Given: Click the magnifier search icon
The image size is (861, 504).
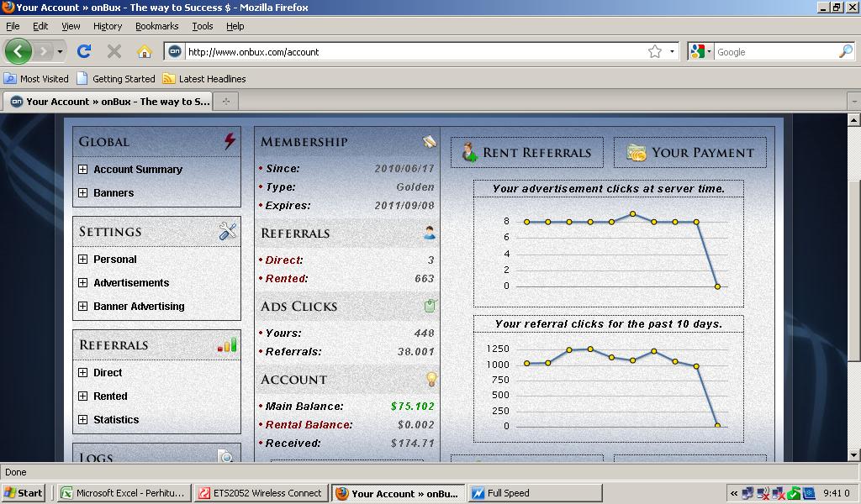Looking at the screenshot, I should pos(846,51).
